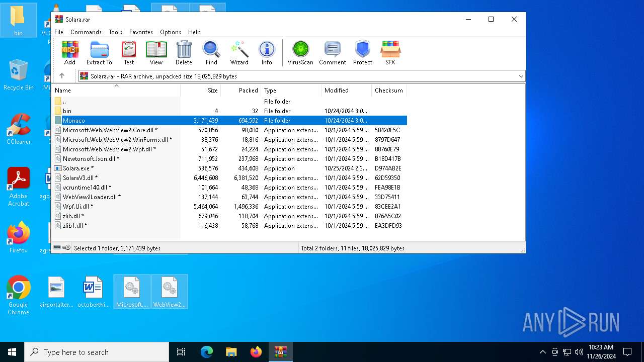This screenshot has height=362, width=644.
Task: Select CCleaner desktop shortcut
Action: click(19, 129)
